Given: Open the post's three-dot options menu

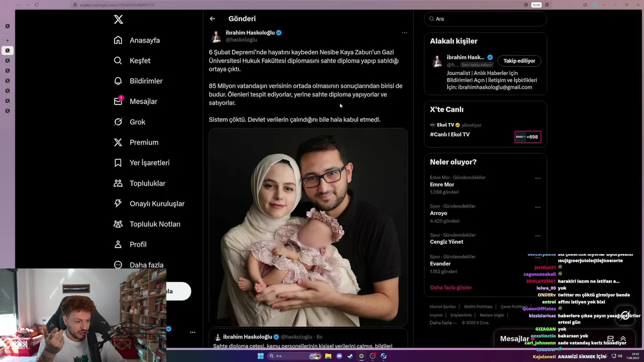Looking at the screenshot, I should point(404,33).
